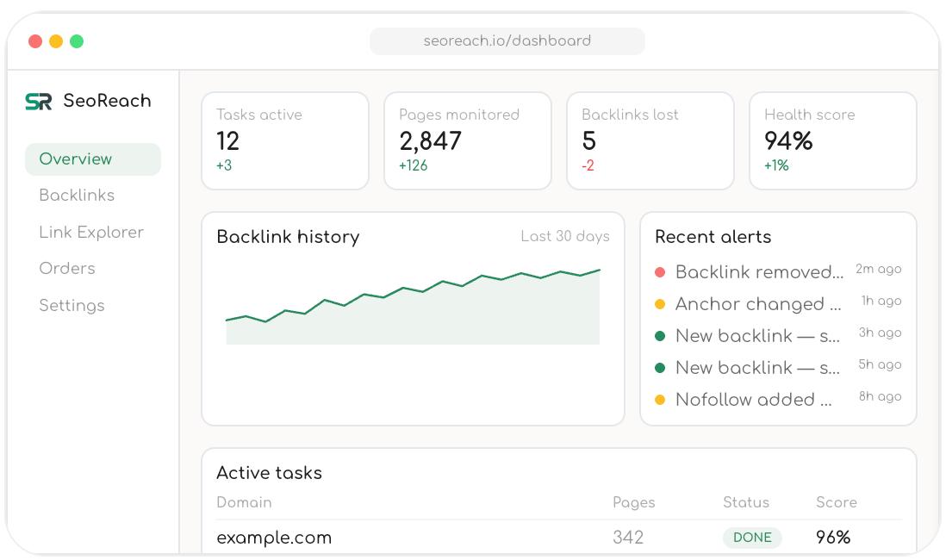Select the Pages monitored card

468,140
